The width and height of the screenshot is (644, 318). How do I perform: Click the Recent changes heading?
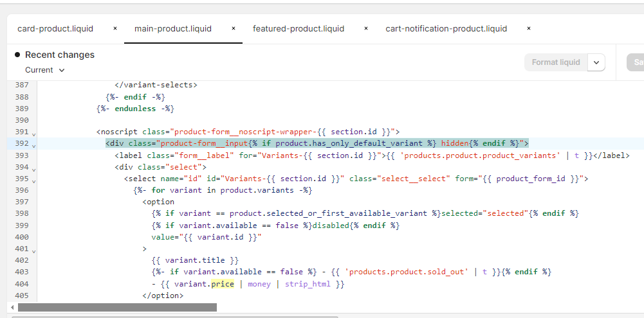(59, 55)
